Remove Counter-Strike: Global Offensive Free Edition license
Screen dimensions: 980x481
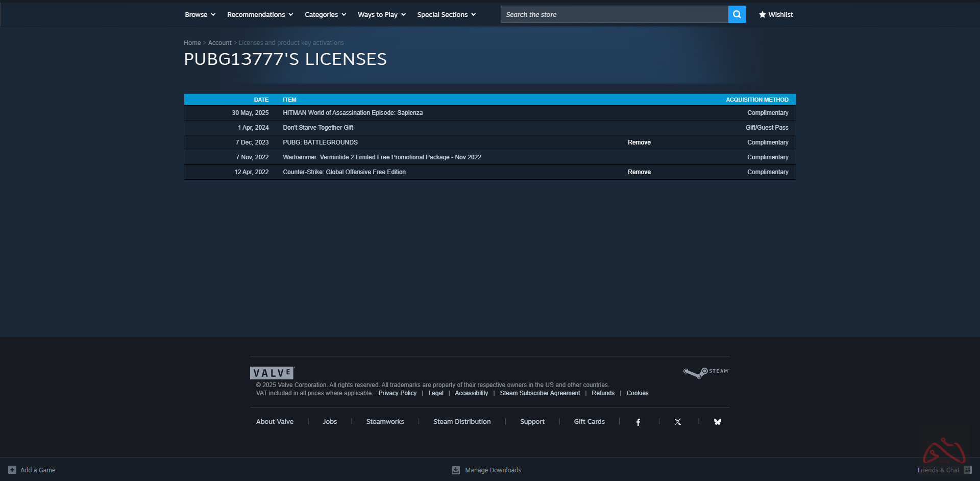coord(639,172)
